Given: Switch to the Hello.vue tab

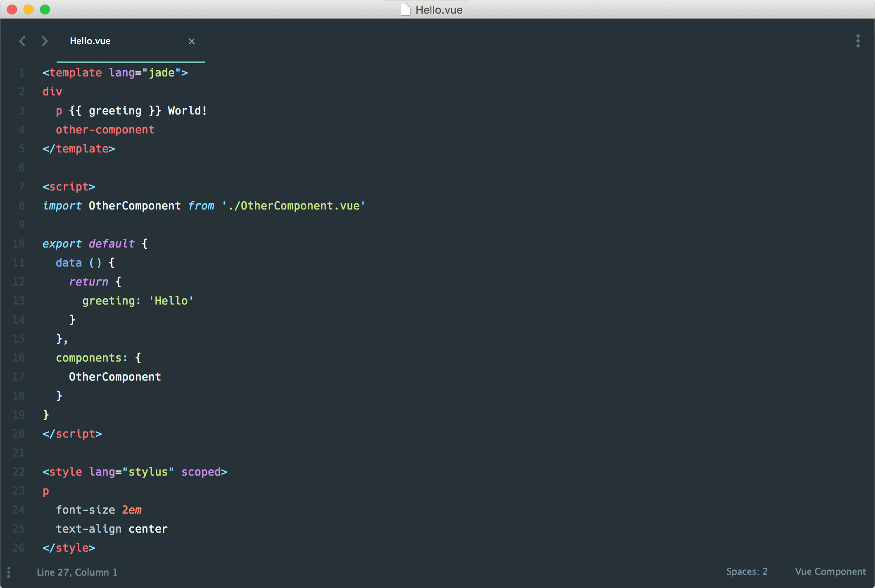Looking at the screenshot, I should [x=90, y=41].
